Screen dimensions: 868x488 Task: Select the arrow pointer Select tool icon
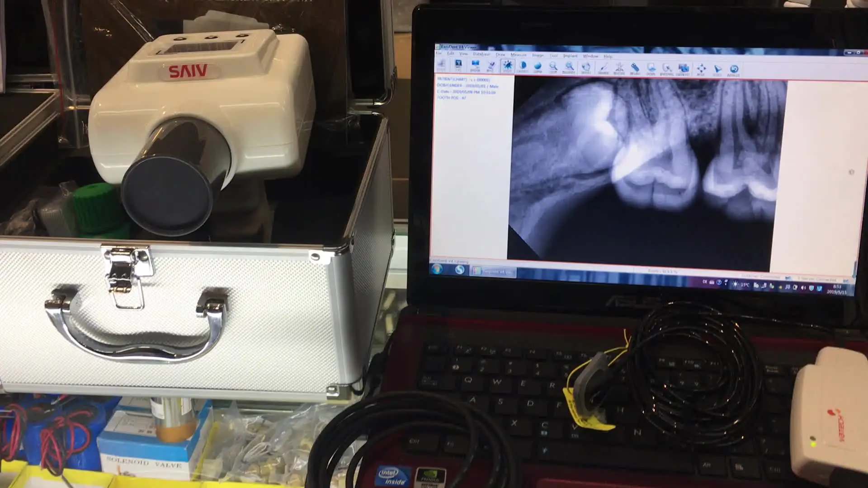(717, 70)
